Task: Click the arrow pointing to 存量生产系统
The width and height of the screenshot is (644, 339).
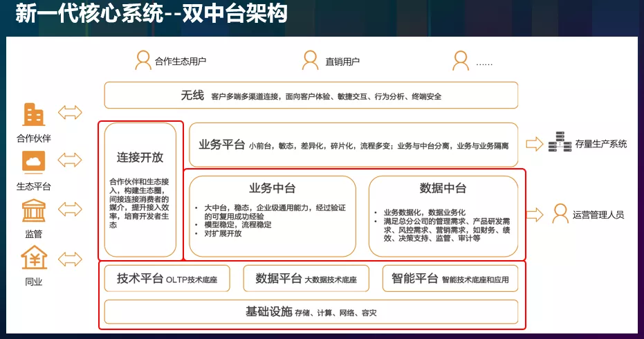Action: (x=535, y=144)
